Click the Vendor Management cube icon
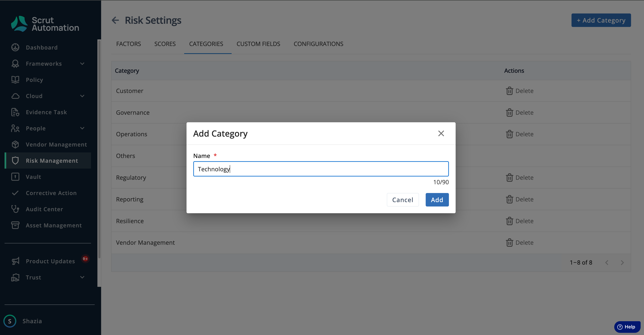Screen dimensions: 644x335 (x=15, y=145)
